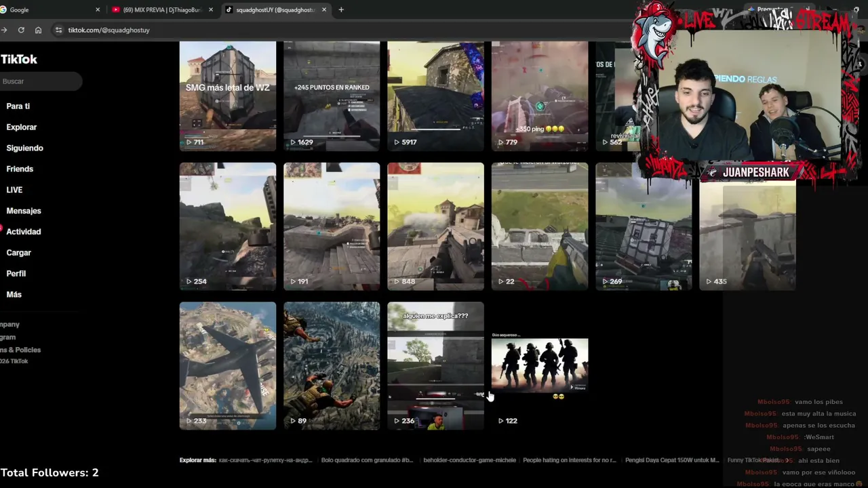Open Mensajes in the sidebar
This screenshot has width=868, height=488.
pyautogui.click(x=24, y=211)
